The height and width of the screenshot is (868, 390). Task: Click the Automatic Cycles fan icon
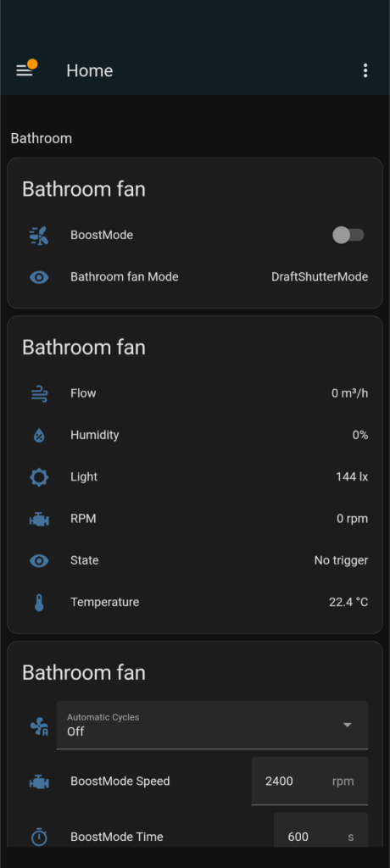point(39,726)
